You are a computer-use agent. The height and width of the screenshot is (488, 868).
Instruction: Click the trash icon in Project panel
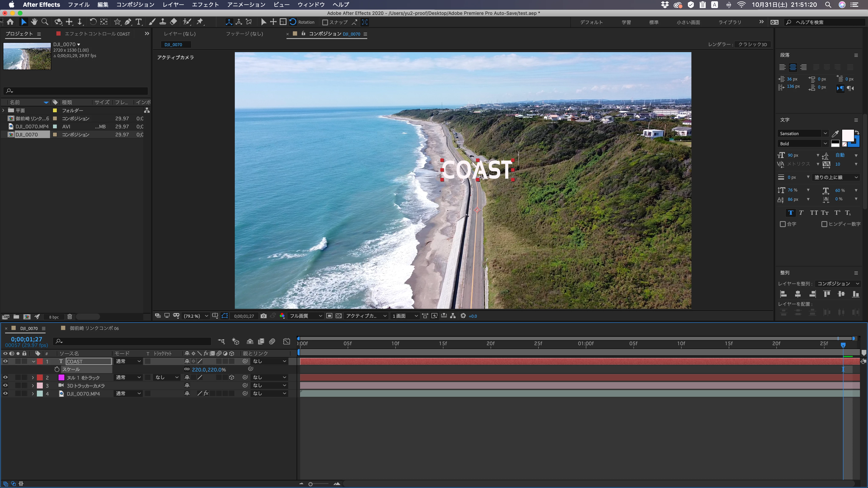pyautogui.click(x=70, y=317)
